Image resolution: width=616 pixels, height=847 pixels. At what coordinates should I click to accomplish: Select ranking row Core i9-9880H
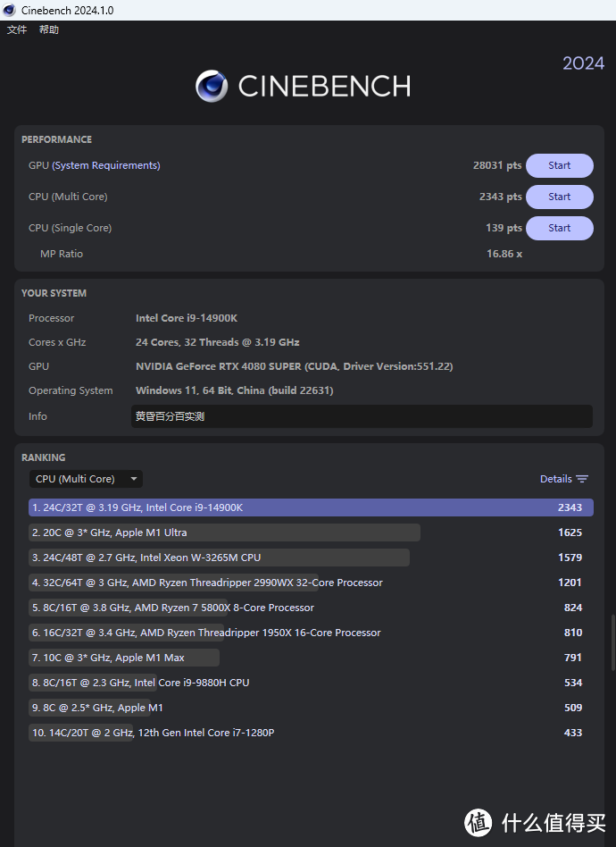(311, 683)
